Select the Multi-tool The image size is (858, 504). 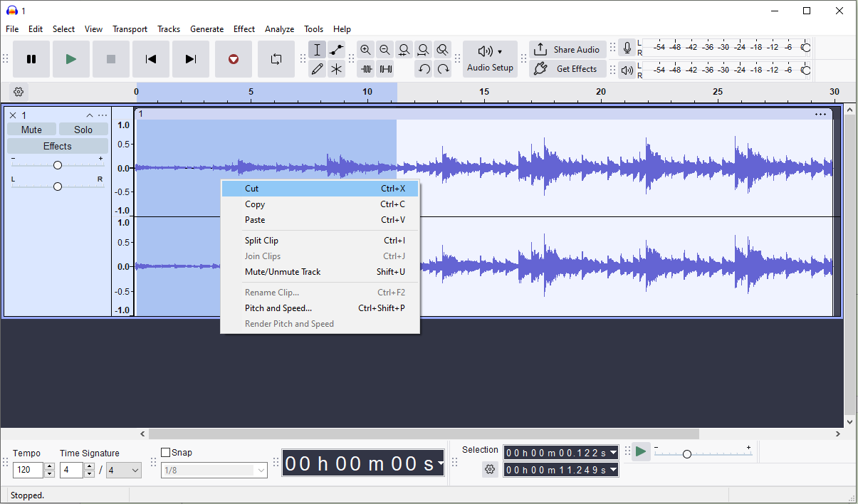pyautogui.click(x=336, y=68)
